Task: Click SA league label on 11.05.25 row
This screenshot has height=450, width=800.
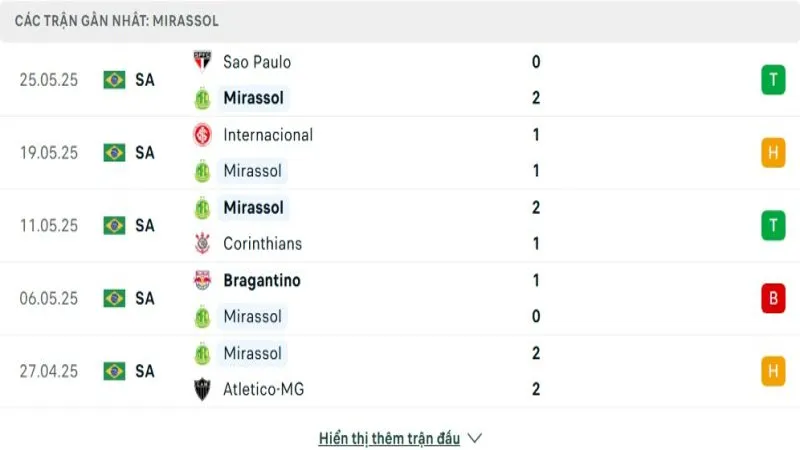Action: 145,226
